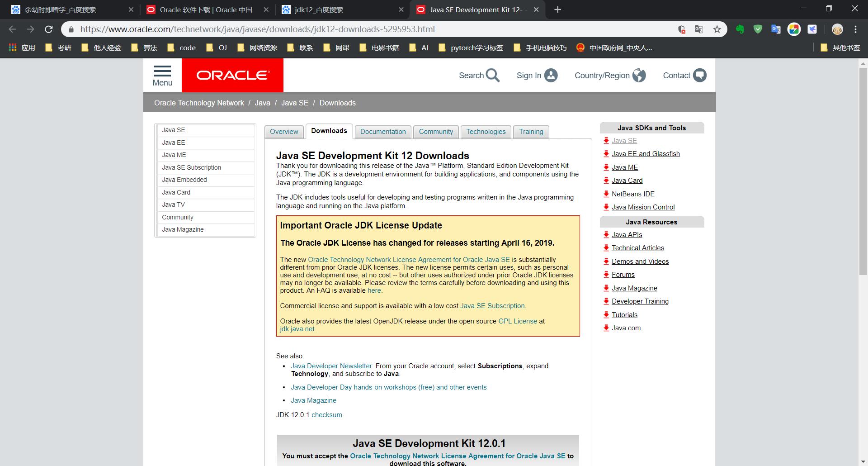This screenshot has width=868, height=466.
Task: Open the Oracle hamburger Menu icon
Action: 162,71
